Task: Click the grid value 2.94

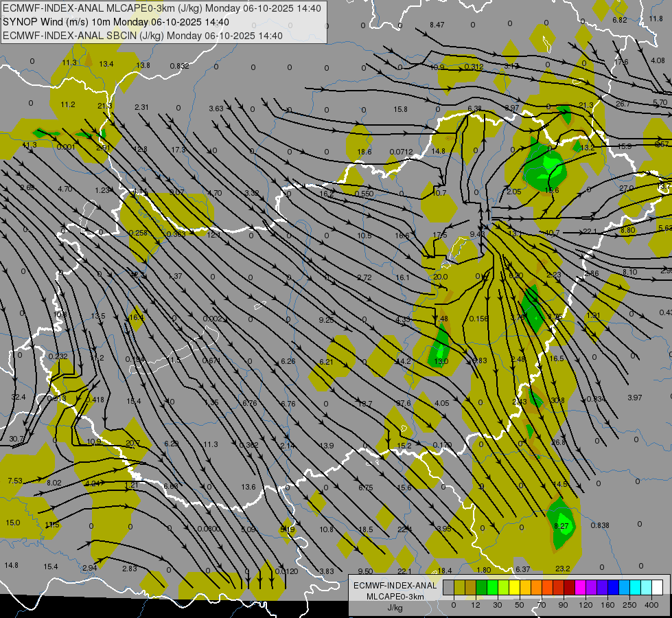Action: [x=89, y=568]
